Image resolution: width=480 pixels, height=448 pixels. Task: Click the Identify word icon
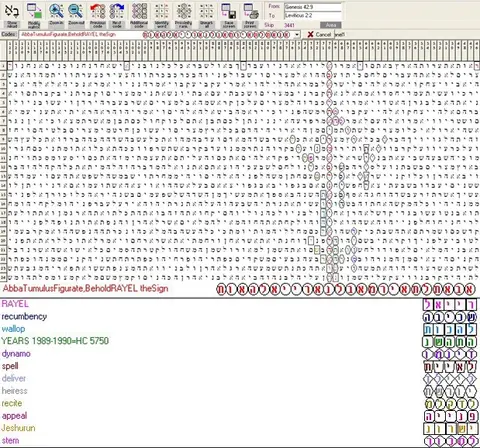coord(162,15)
